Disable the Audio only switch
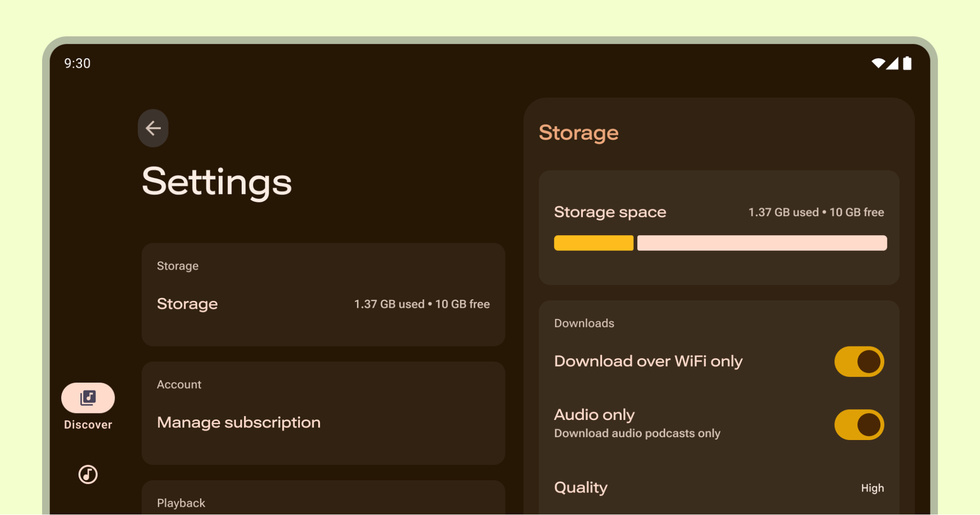The height and width of the screenshot is (515, 980). click(859, 424)
